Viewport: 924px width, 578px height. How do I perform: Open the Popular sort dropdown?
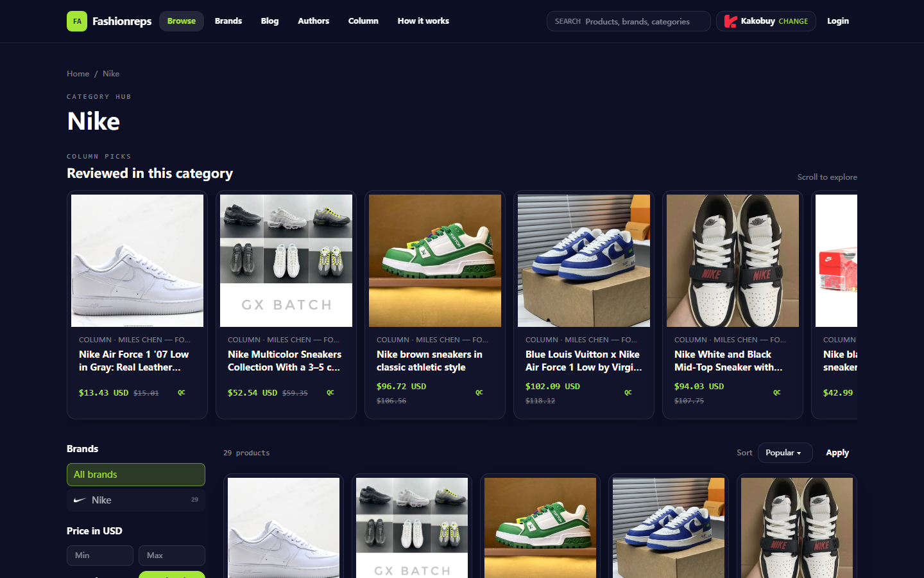point(785,453)
